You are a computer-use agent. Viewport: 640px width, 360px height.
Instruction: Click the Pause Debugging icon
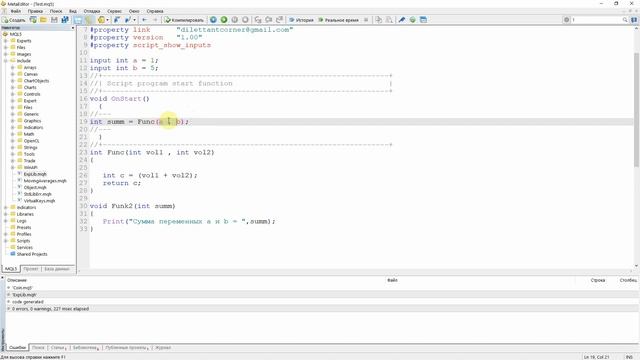pos(235,20)
